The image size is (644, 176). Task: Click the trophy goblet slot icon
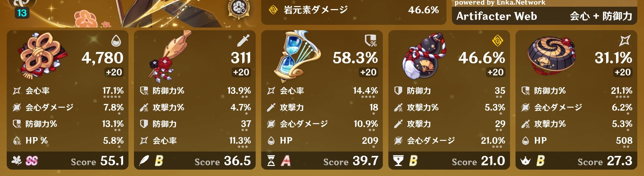click(398, 161)
